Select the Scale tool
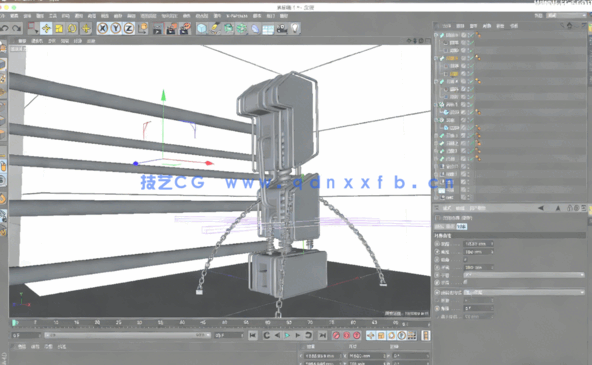This screenshot has height=365, width=592. point(59,28)
